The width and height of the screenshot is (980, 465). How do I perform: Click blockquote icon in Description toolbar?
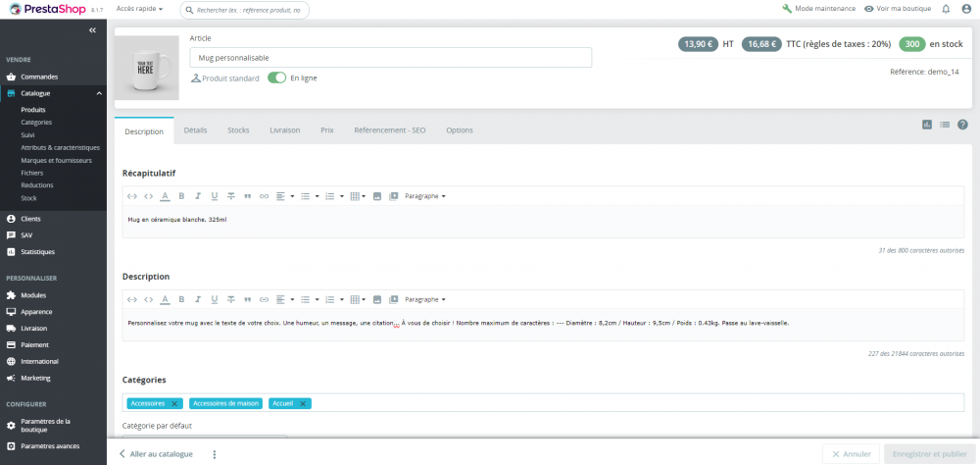point(248,299)
